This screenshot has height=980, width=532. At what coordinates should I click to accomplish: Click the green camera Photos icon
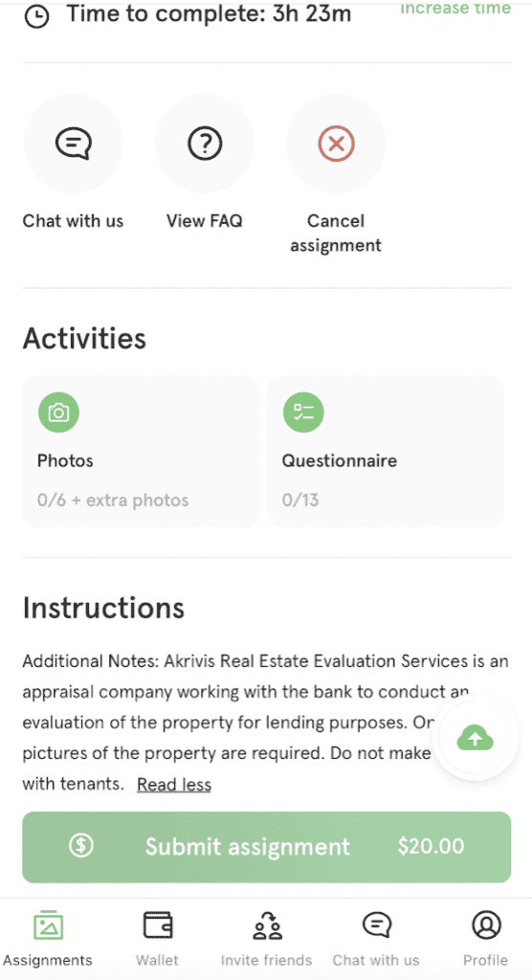point(58,412)
